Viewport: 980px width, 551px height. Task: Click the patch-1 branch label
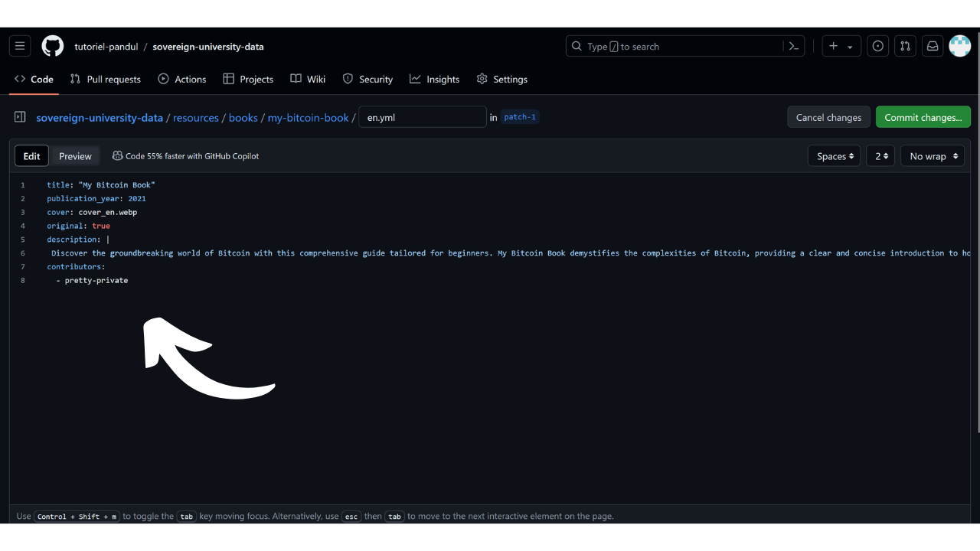pos(520,117)
